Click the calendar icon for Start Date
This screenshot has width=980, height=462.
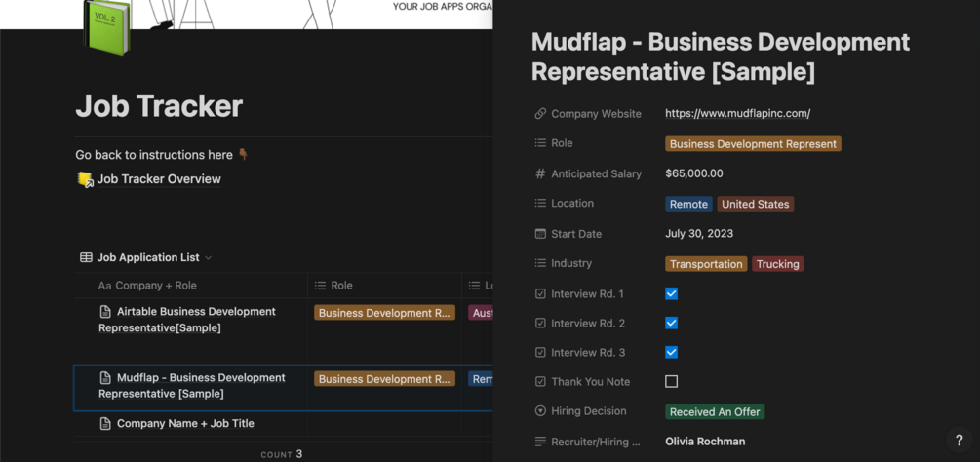(x=540, y=234)
